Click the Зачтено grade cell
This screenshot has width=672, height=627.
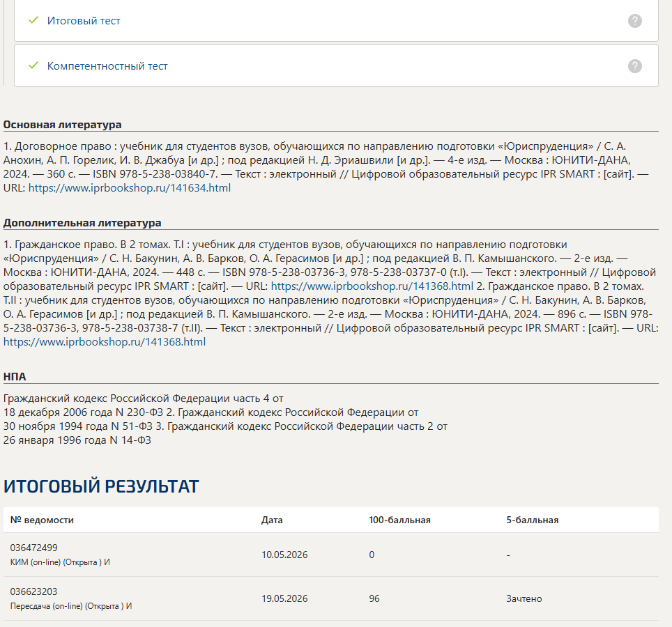[524, 598]
